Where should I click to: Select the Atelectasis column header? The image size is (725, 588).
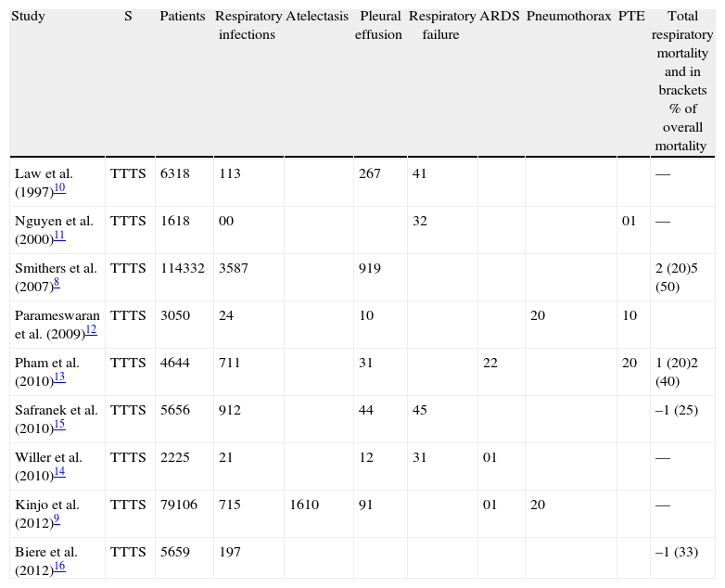(x=317, y=17)
